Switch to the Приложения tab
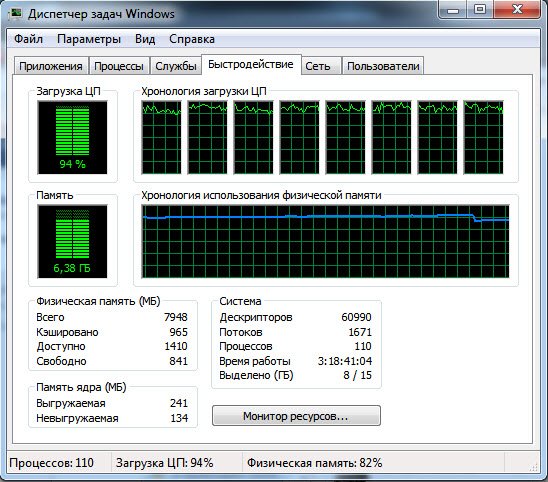The image size is (548, 482). coord(51,66)
